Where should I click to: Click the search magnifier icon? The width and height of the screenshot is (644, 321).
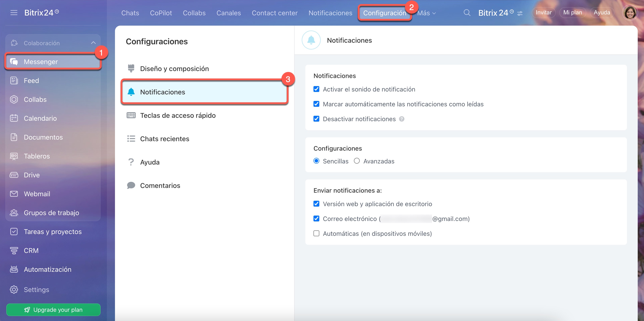[467, 13]
